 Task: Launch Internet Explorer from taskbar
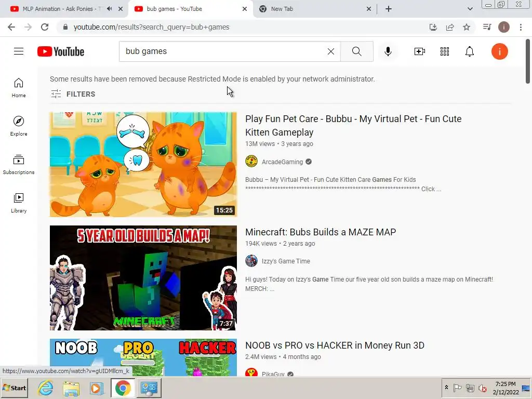(46, 388)
